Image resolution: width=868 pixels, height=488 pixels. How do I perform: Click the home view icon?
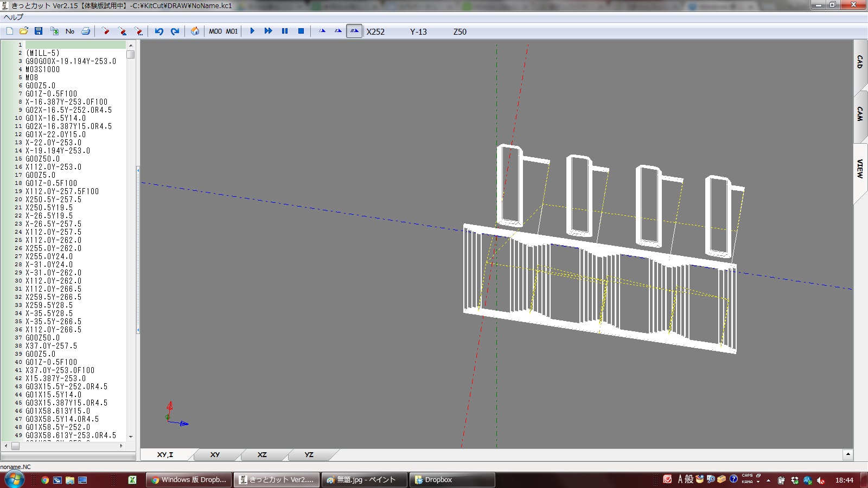(195, 31)
